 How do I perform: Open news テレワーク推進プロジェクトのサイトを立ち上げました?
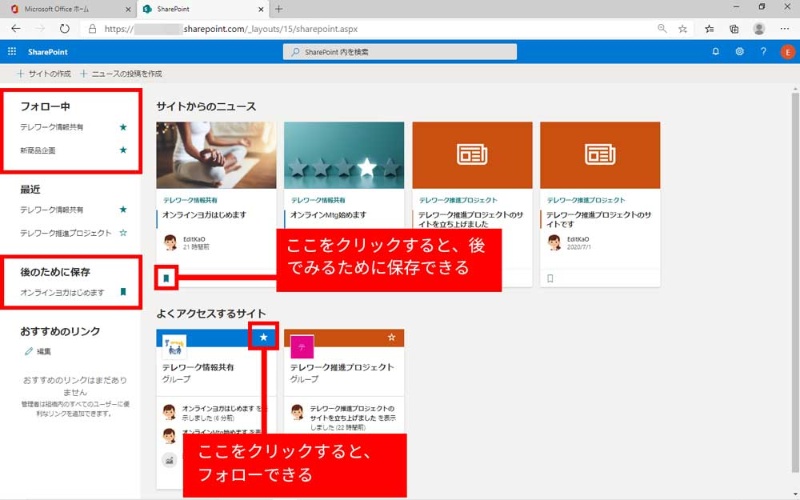click(471, 219)
